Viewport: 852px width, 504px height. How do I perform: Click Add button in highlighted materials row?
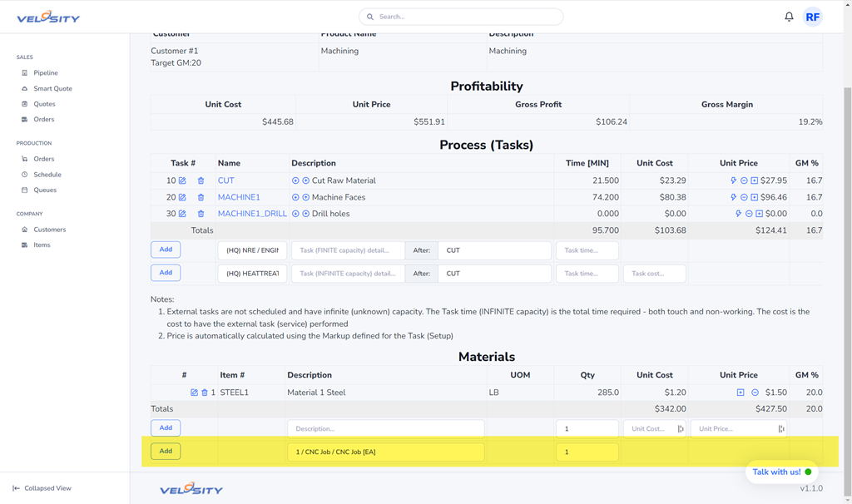[x=166, y=451]
